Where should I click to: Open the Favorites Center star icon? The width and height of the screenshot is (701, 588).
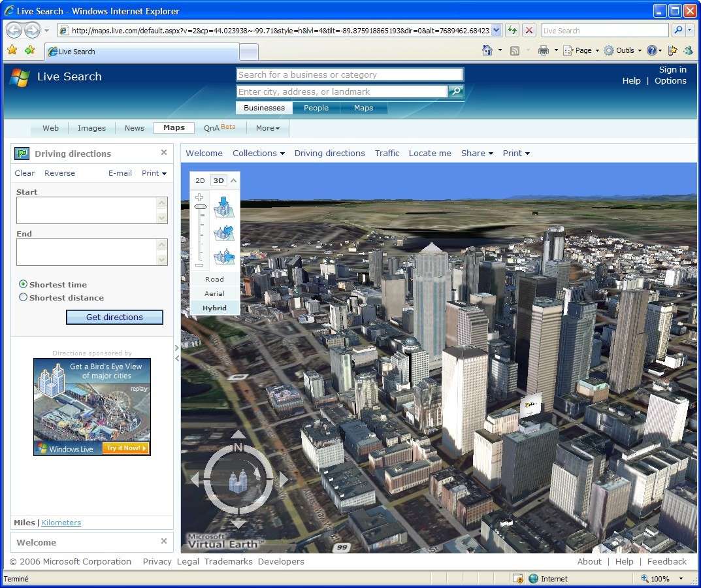click(12, 50)
